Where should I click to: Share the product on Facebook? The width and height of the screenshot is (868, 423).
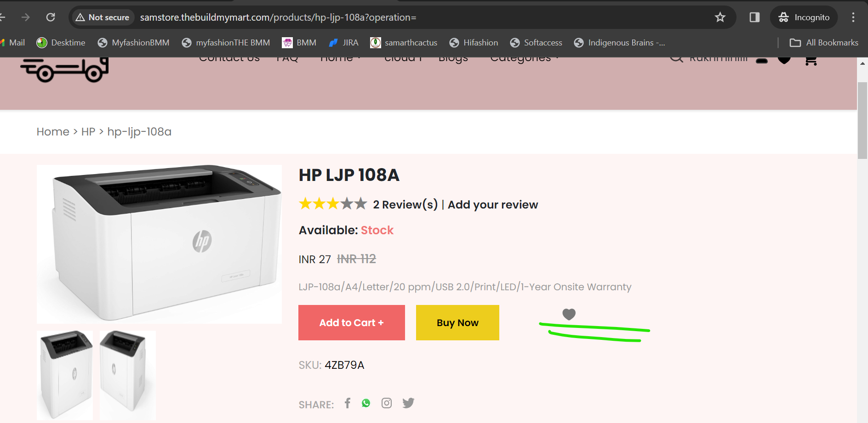[348, 403]
